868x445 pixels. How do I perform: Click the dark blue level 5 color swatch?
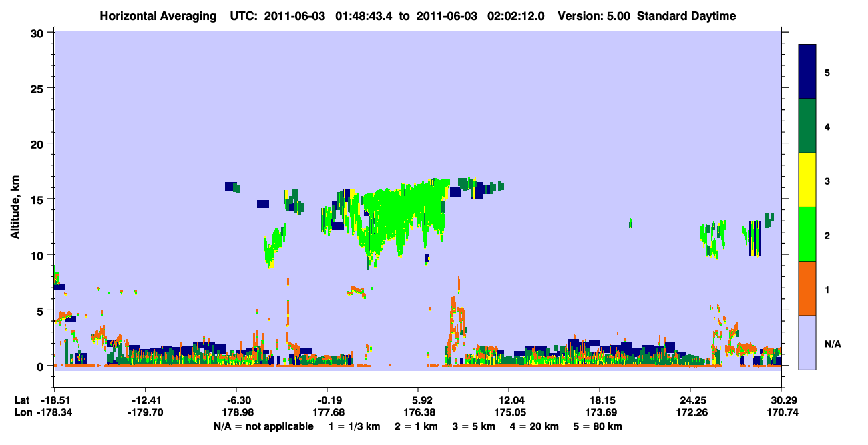807,71
